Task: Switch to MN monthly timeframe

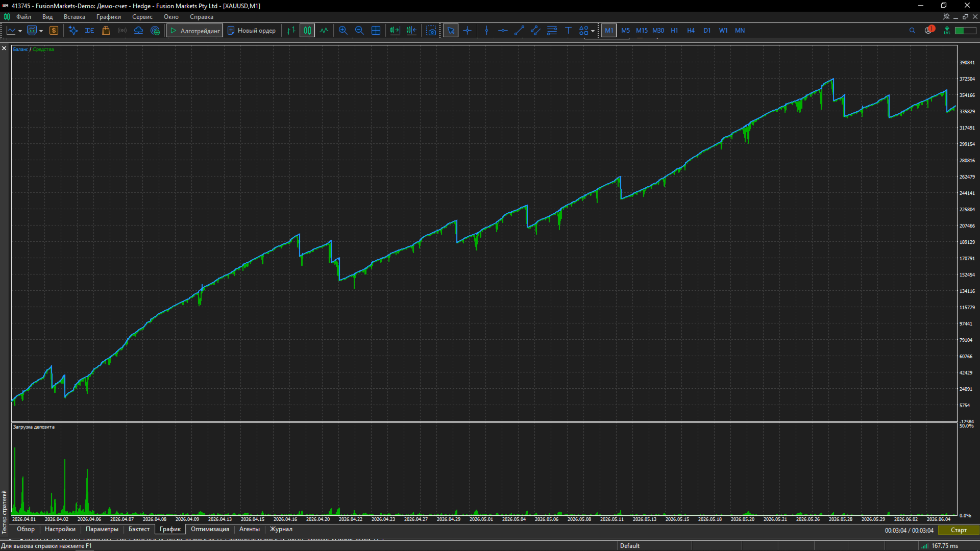Action: [740, 31]
